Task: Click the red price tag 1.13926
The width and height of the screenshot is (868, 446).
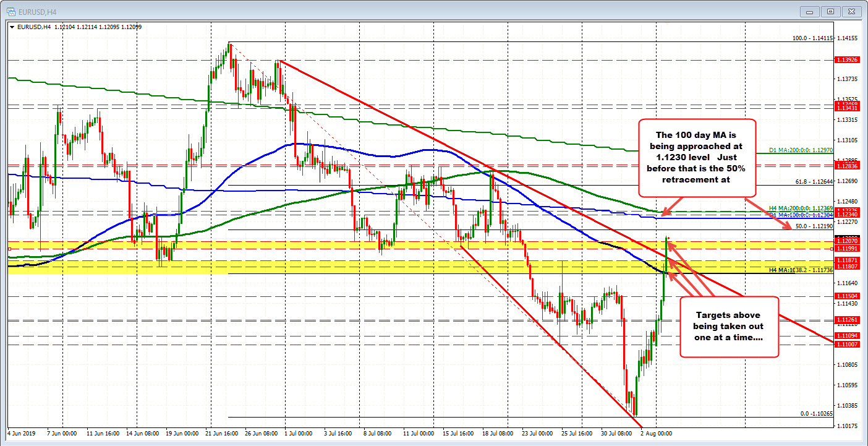Action: [x=846, y=60]
